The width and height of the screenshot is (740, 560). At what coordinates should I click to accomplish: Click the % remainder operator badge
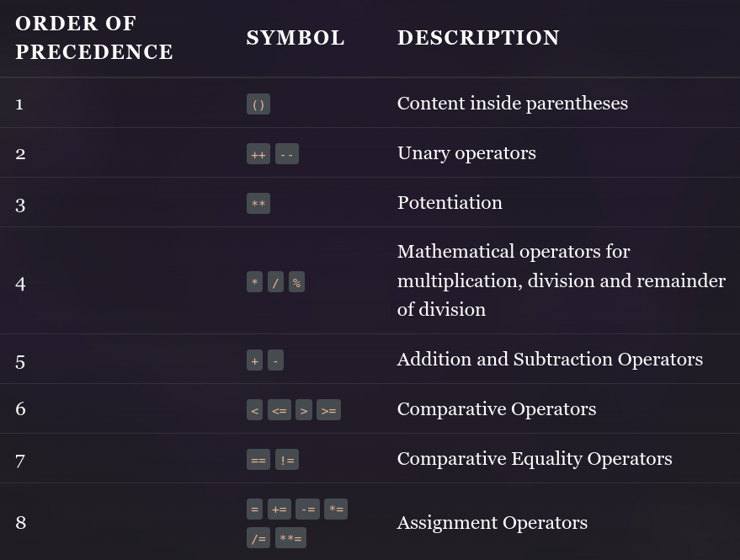point(296,282)
